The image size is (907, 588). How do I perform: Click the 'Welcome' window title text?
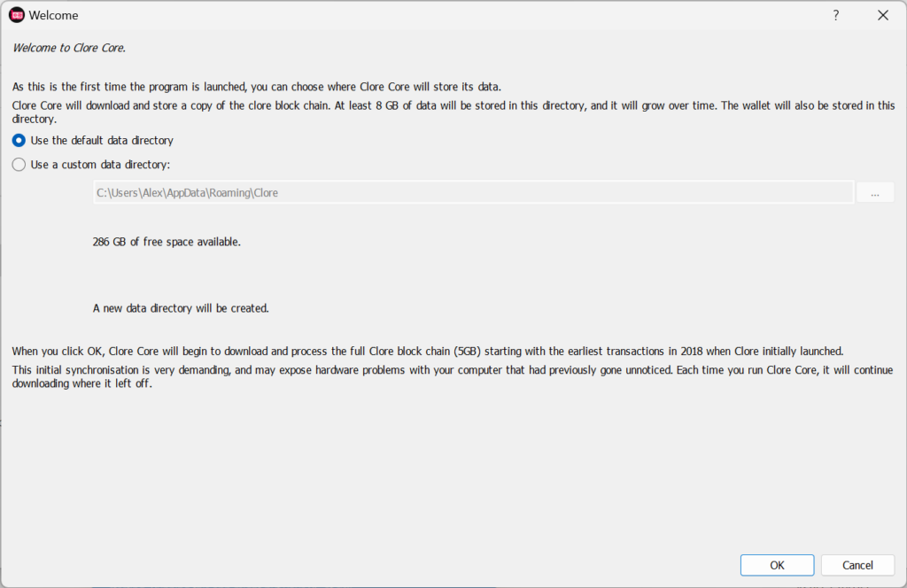coord(53,15)
